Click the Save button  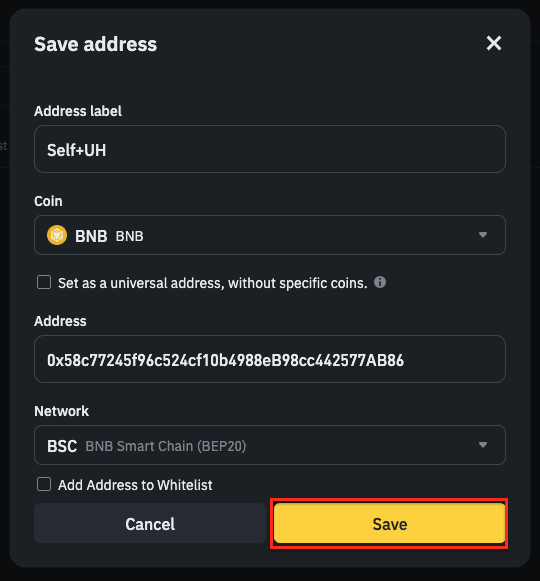coord(390,524)
